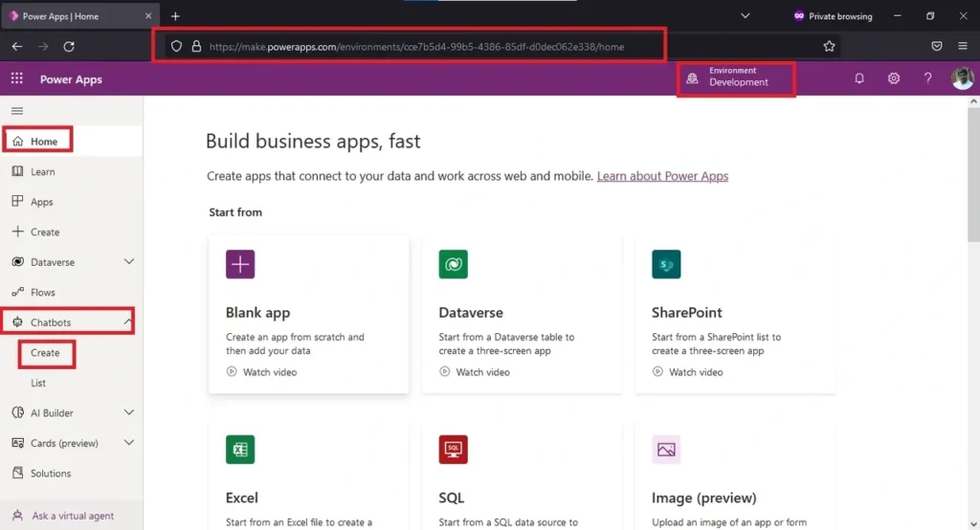The height and width of the screenshot is (530, 980).
Task: Open the app launcher waffle icon
Action: (17, 78)
